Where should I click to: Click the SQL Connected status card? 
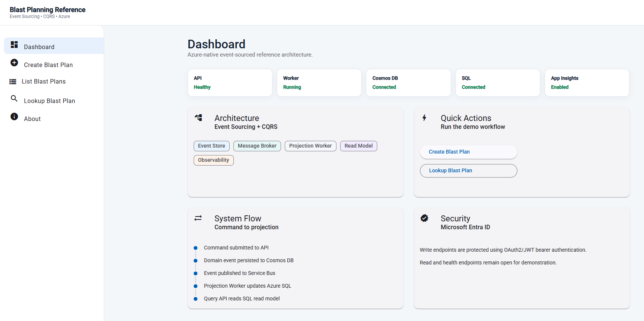[x=498, y=83]
